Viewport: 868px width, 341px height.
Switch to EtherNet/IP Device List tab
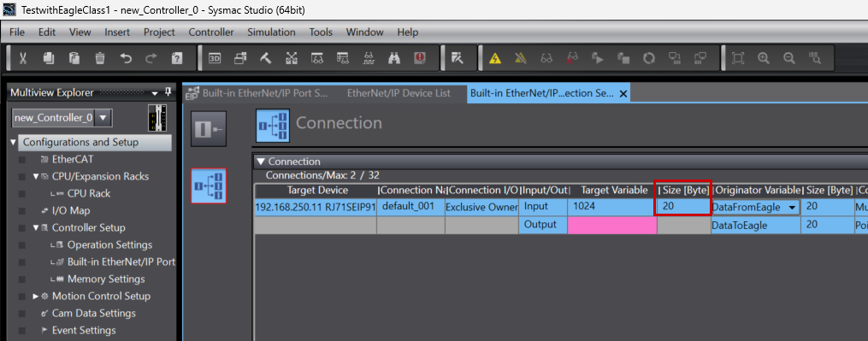click(399, 93)
